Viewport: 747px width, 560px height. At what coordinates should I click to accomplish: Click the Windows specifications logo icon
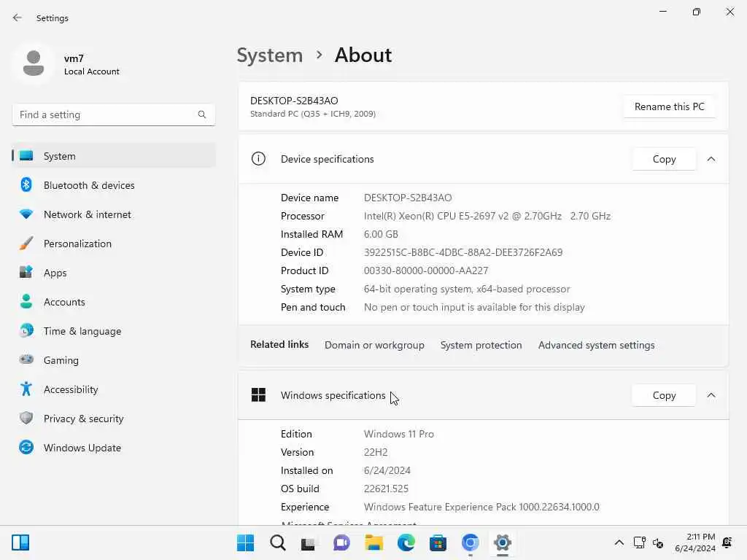tap(258, 394)
